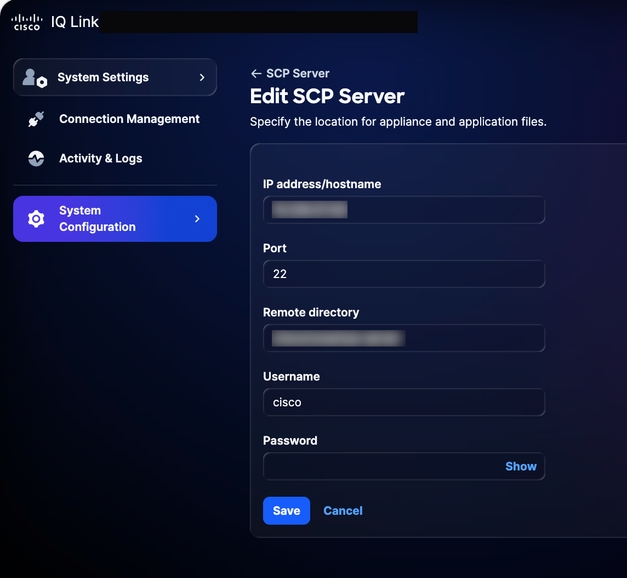The width and height of the screenshot is (627, 578).
Task: Click the Edit SCP Server heading
Action: (x=327, y=96)
